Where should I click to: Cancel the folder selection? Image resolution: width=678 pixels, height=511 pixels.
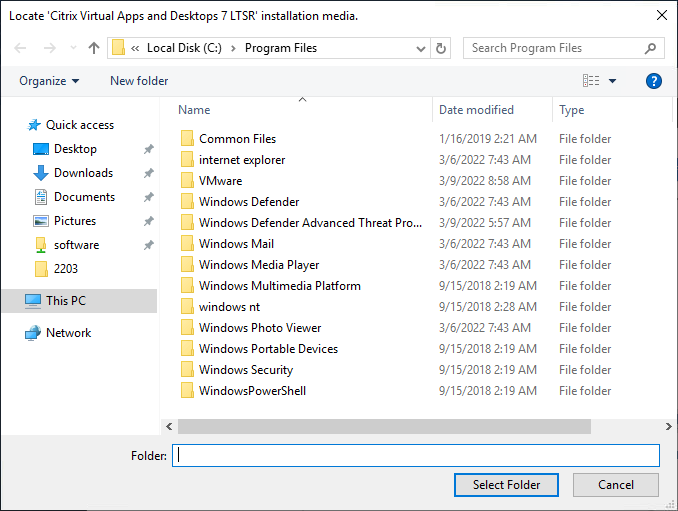click(x=615, y=485)
